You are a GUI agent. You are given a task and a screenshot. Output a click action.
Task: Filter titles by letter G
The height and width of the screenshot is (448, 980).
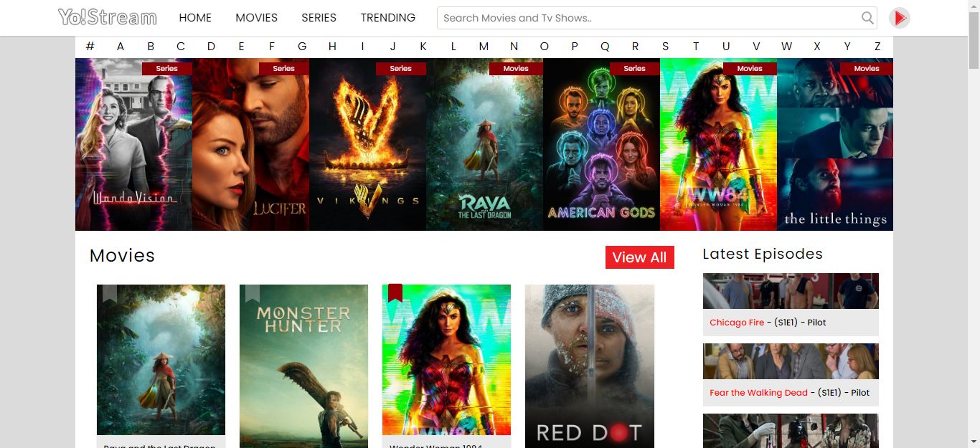click(x=302, y=47)
